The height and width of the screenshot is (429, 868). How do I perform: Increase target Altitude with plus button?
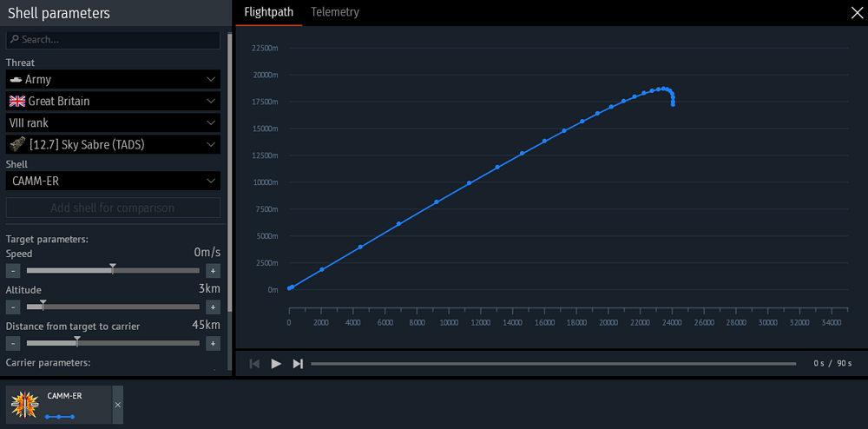pos(214,307)
